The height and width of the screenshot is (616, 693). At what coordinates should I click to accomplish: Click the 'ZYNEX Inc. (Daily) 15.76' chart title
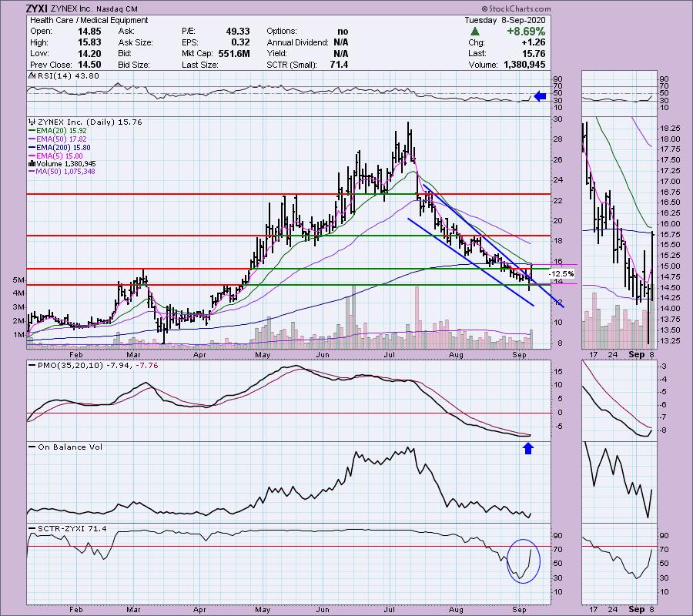pyautogui.click(x=90, y=122)
